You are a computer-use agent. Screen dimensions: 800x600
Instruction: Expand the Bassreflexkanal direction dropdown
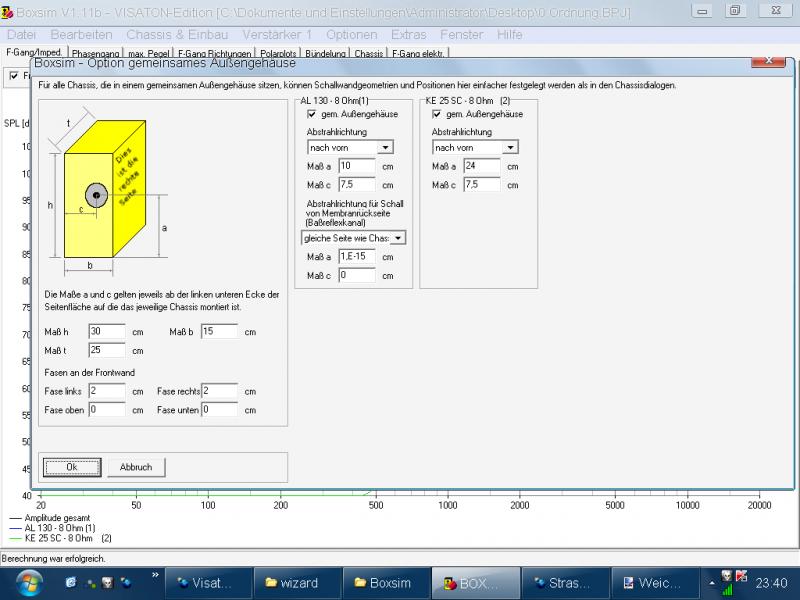398,238
